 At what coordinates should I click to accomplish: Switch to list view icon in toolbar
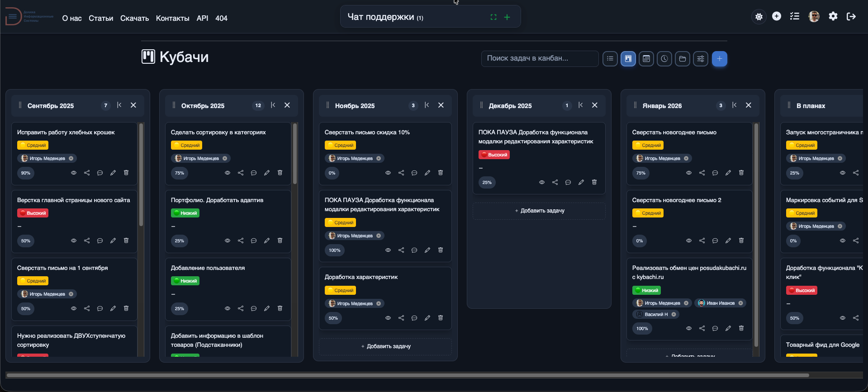(x=610, y=59)
